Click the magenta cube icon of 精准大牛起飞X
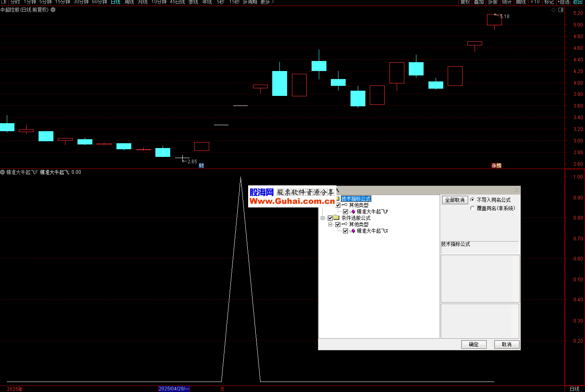 (353, 231)
